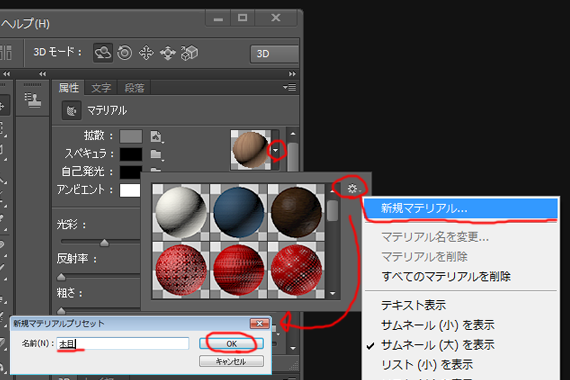Select the 3D scale mode icon

click(189, 53)
